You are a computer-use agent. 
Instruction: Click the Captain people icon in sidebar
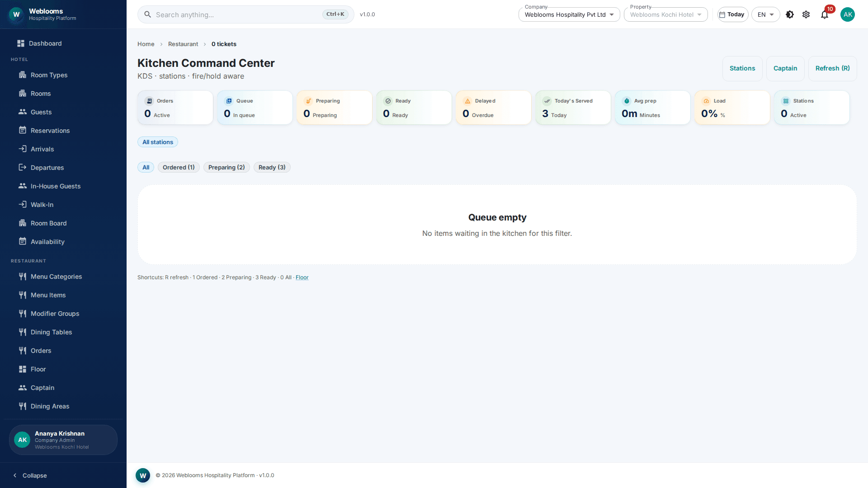(x=23, y=388)
